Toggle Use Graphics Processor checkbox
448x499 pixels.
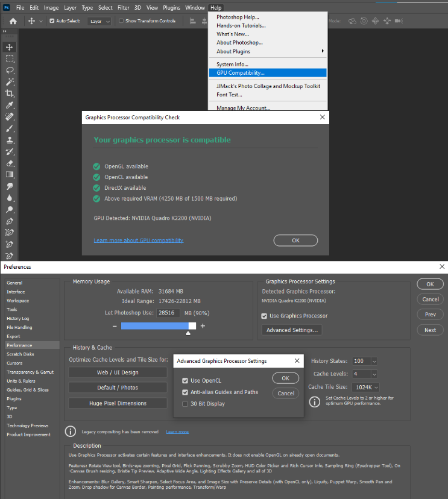click(264, 316)
